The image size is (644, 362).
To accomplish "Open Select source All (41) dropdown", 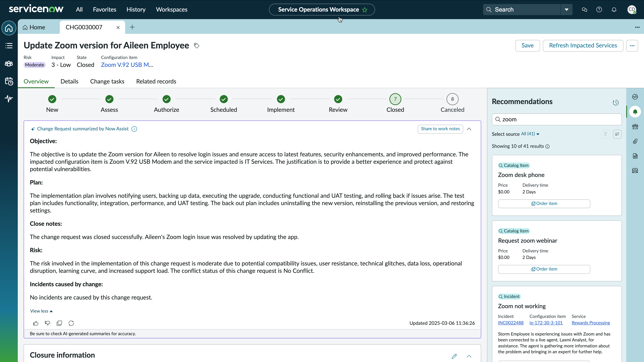I will point(530,134).
